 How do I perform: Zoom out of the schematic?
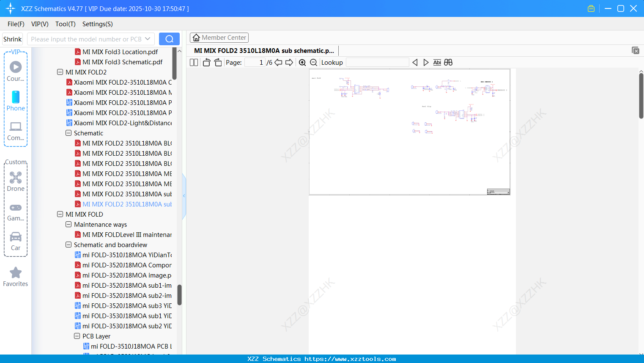click(x=313, y=63)
